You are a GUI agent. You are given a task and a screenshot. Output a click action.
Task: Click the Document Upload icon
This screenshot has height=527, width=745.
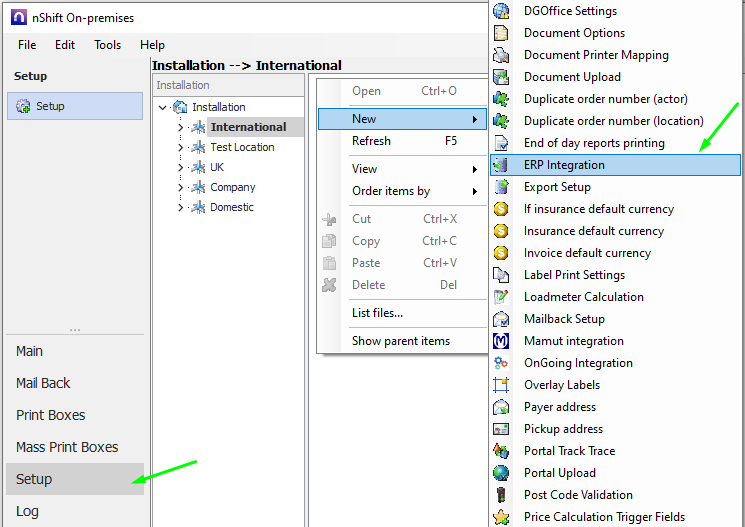[501, 77]
